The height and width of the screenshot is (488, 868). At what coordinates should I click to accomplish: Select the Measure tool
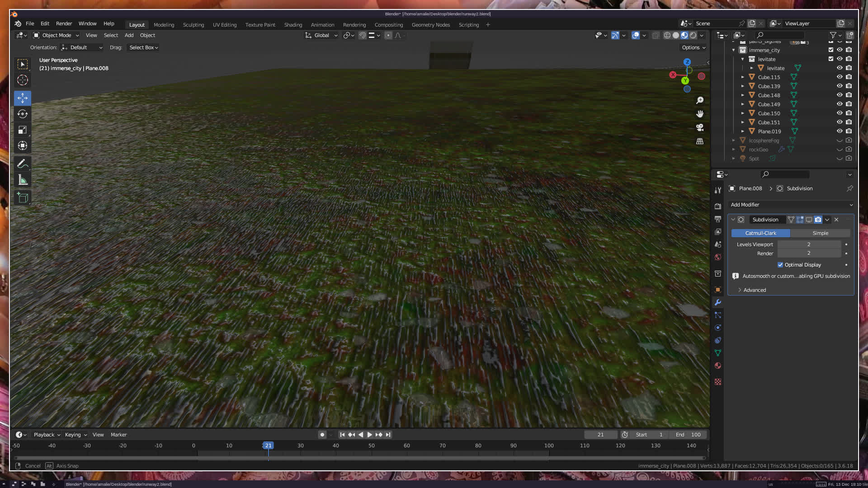pyautogui.click(x=23, y=181)
